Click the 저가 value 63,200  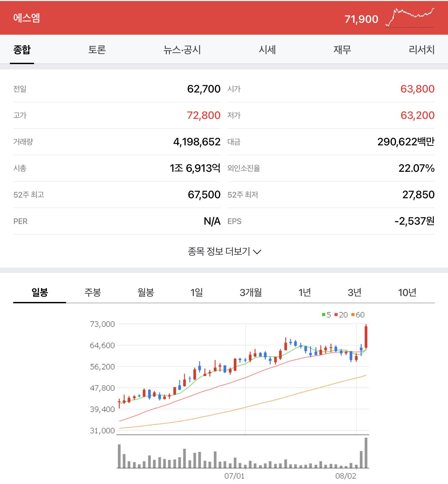click(417, 115)
